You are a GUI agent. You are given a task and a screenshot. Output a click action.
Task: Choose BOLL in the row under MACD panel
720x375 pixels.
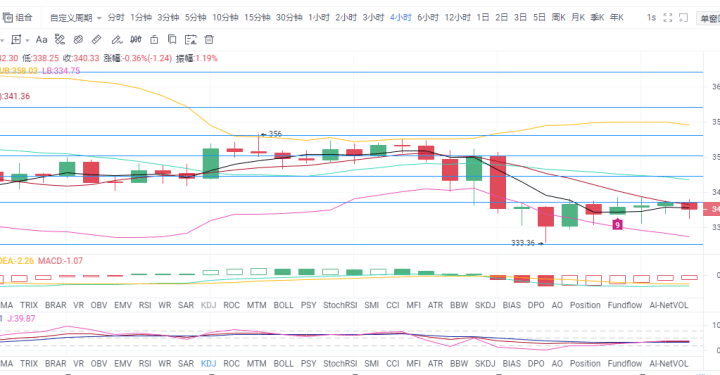[283, 305]
